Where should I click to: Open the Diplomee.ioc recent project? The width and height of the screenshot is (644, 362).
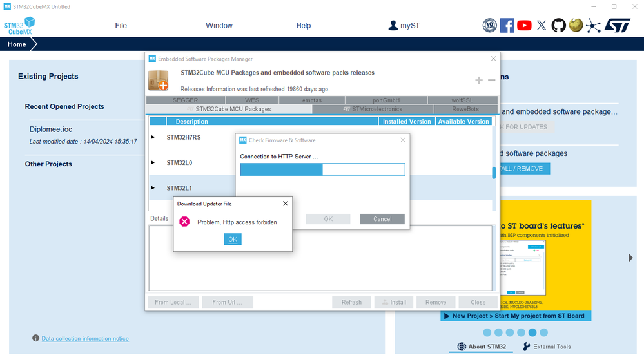(50, 129)
